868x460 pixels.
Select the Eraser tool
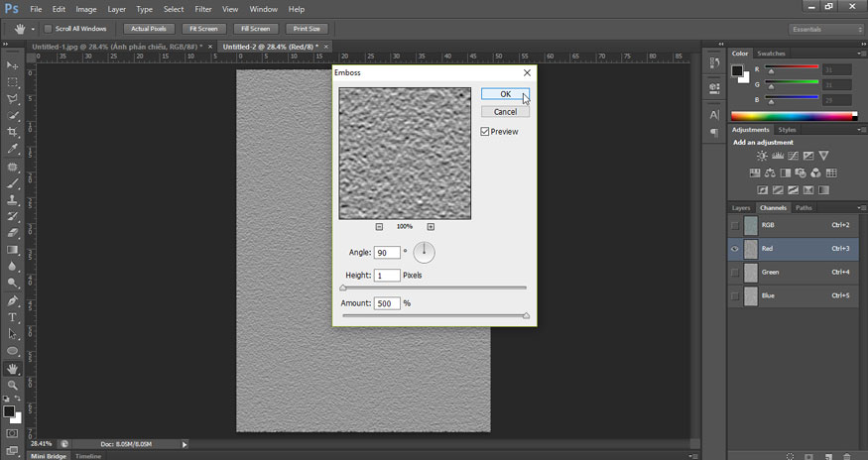(x=12, y=233)
